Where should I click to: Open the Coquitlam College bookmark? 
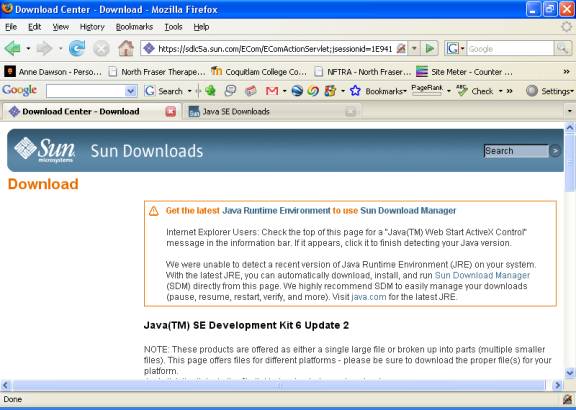(259, 72)
